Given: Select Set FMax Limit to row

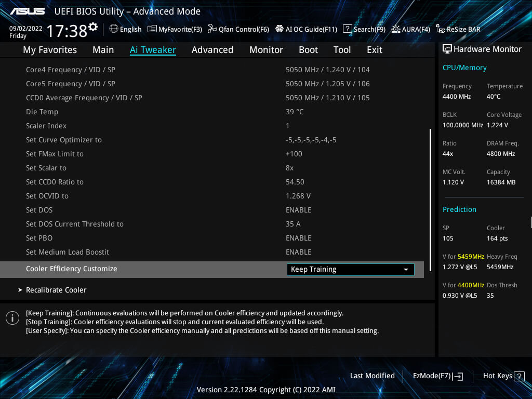Looking at the screenshot, I should pyautogui.click(x=212, y=154).
